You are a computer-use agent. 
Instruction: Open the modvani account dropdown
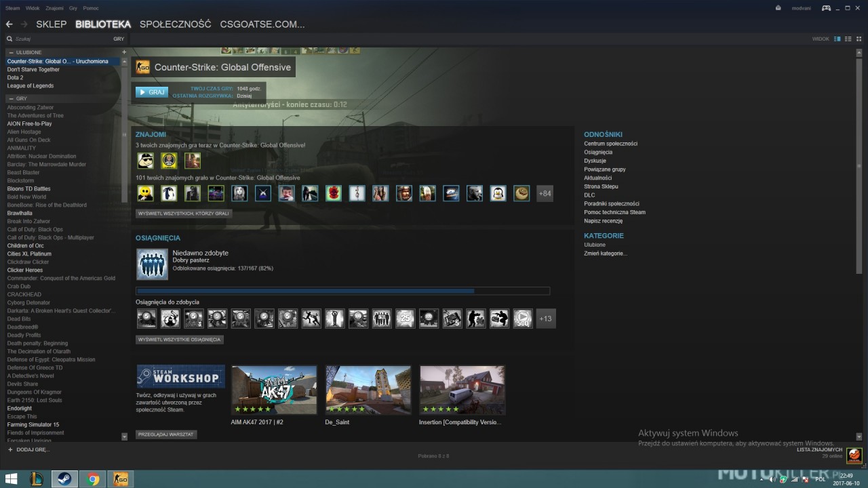pos(801,8)
